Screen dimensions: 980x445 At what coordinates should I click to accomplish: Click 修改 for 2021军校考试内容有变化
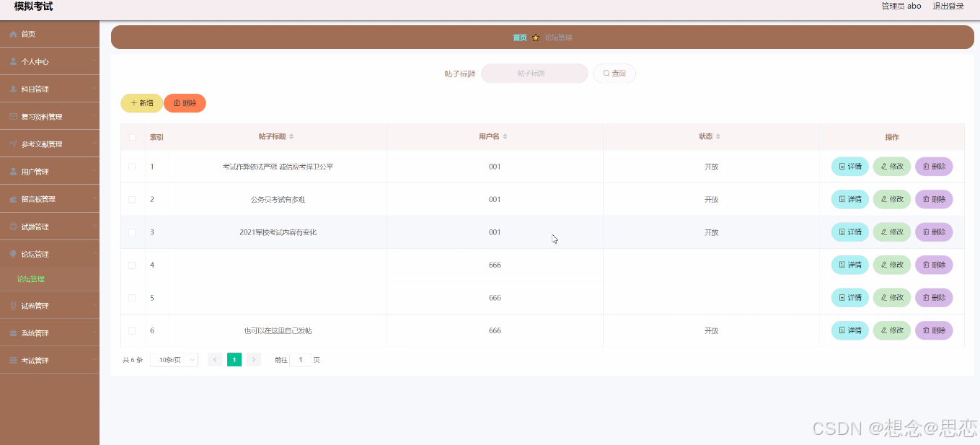click(892, 232)
